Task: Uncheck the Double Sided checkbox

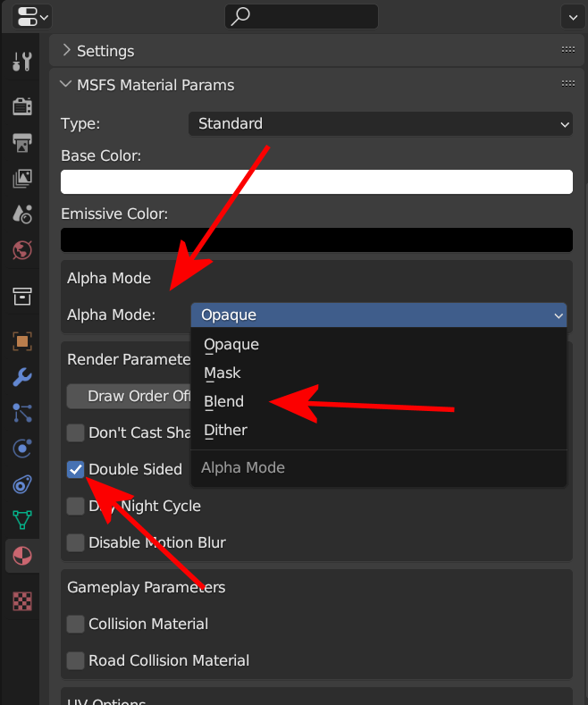Action: tap(76, 469)
